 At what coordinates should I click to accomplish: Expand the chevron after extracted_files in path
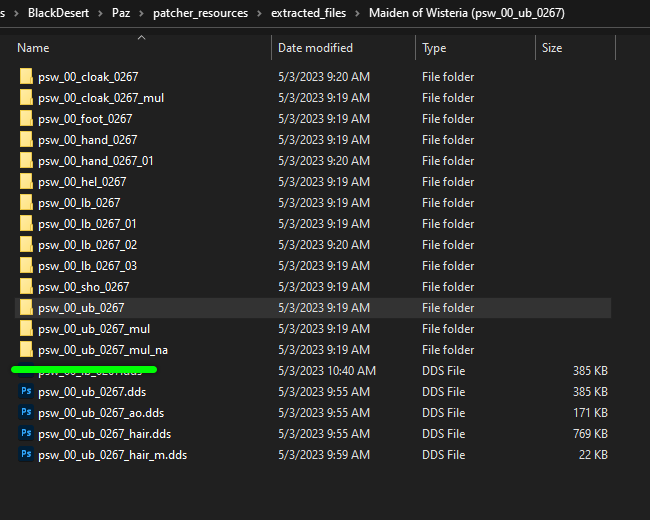pos(355,13)
